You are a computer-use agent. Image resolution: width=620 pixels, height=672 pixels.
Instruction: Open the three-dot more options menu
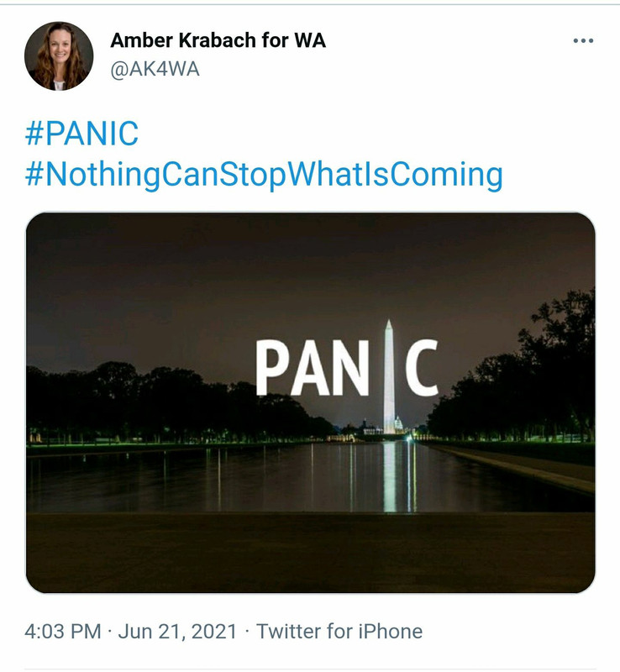583,40
